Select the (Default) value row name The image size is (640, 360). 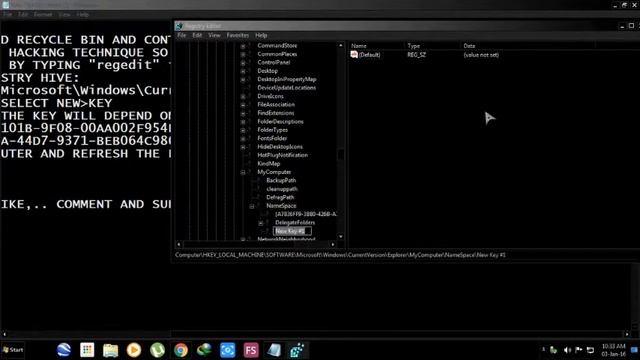point(369,55)
